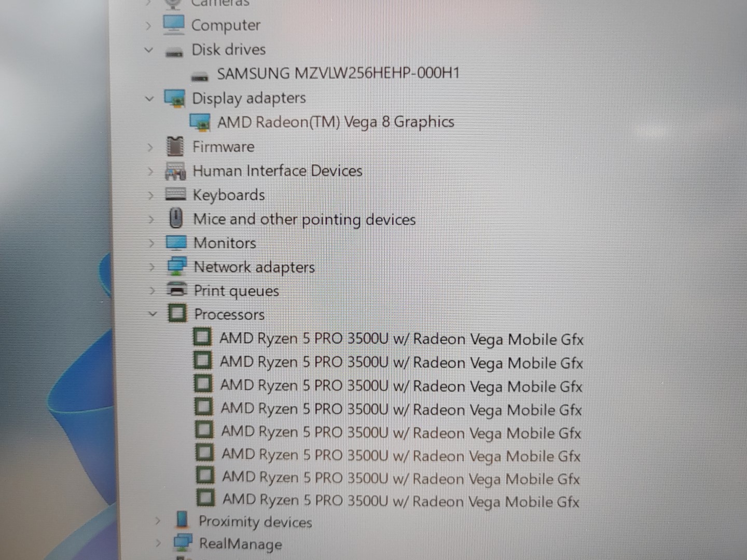Select the Computer label

click(x=226, y=25)
